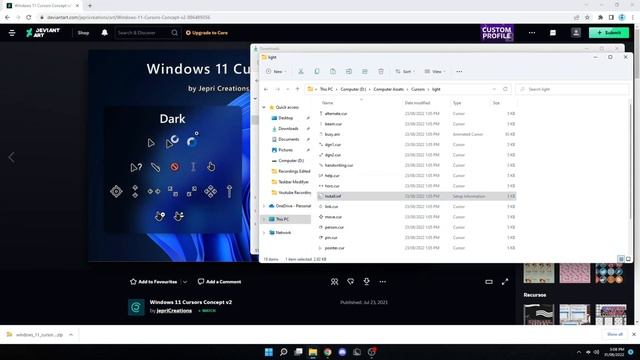Go back in File Explorer
This screenshot has width=640, height=360.
pyautogui.click(x=266, y=89)
